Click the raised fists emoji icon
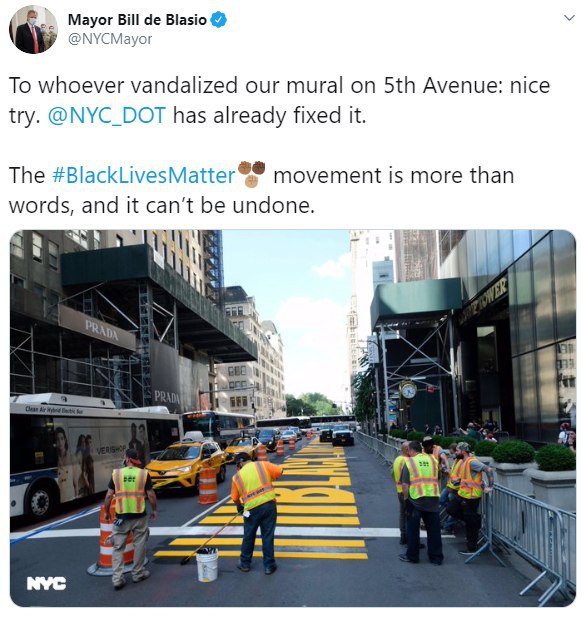585x618 pixels. point(252,174)
